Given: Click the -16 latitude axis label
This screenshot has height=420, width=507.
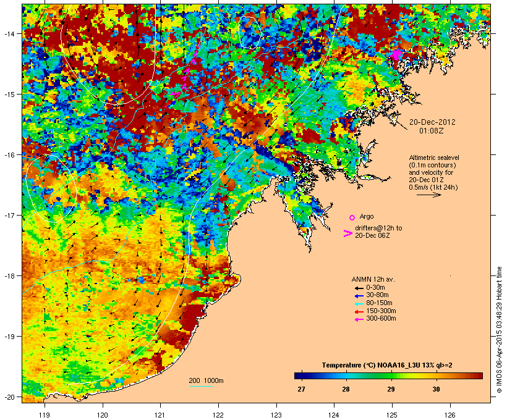Looking at the screenshot, I should pyautogui.click(x=9, y=155).
